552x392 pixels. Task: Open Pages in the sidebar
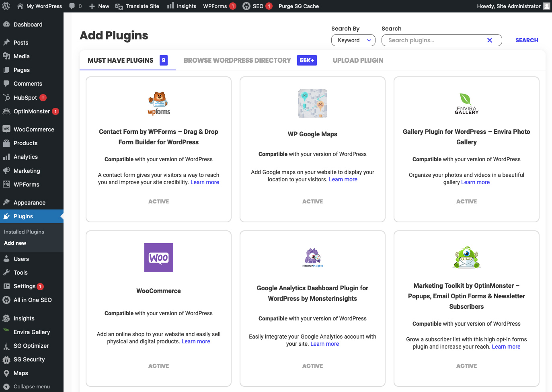[x=32, y=70]
